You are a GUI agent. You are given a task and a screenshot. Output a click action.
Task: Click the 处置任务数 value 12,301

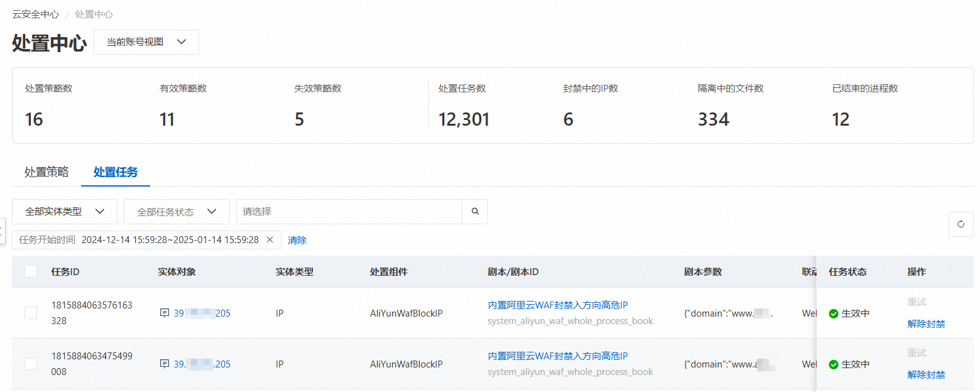click(464, 119)
